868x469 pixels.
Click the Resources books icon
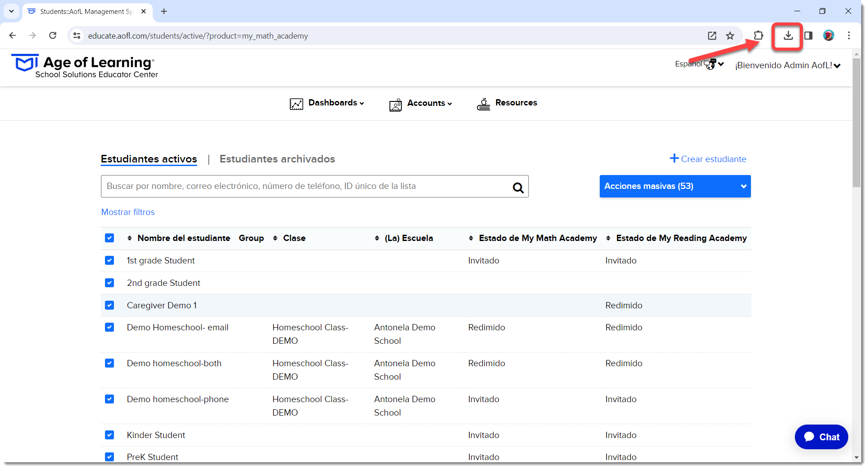pyautogui.click(x=483, y=104)
